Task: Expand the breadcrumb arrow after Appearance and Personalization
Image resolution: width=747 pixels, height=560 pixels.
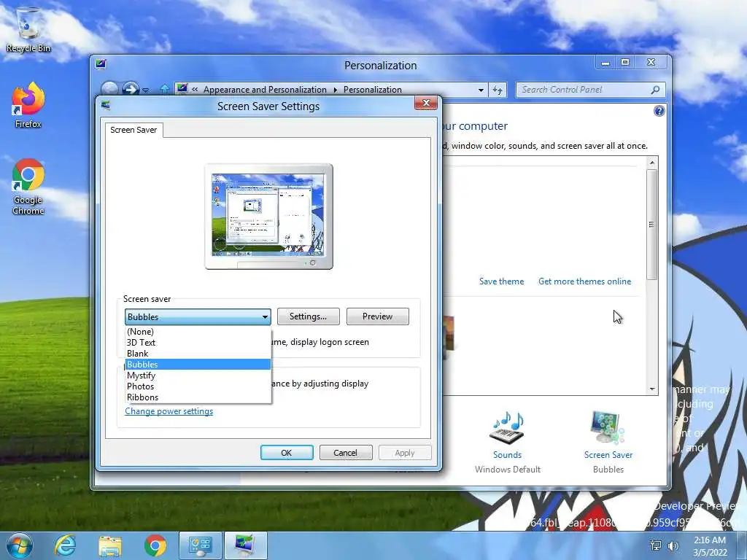Action: [335, 90]
